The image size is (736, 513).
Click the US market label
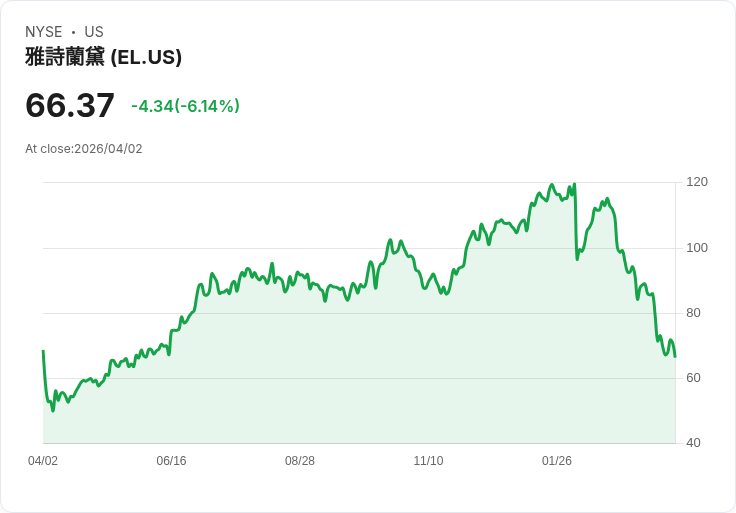click(94, 32)
